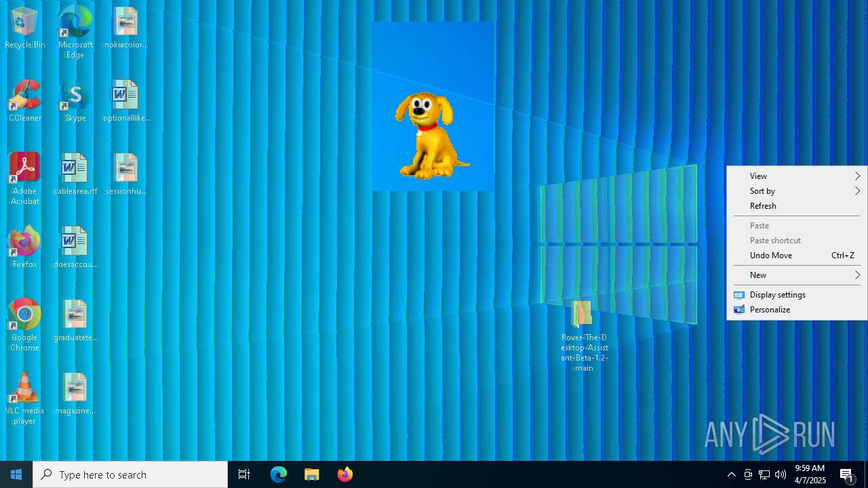Click the network tray icon
The width and height of the screenshot is (868, 488).
[764, 474]
